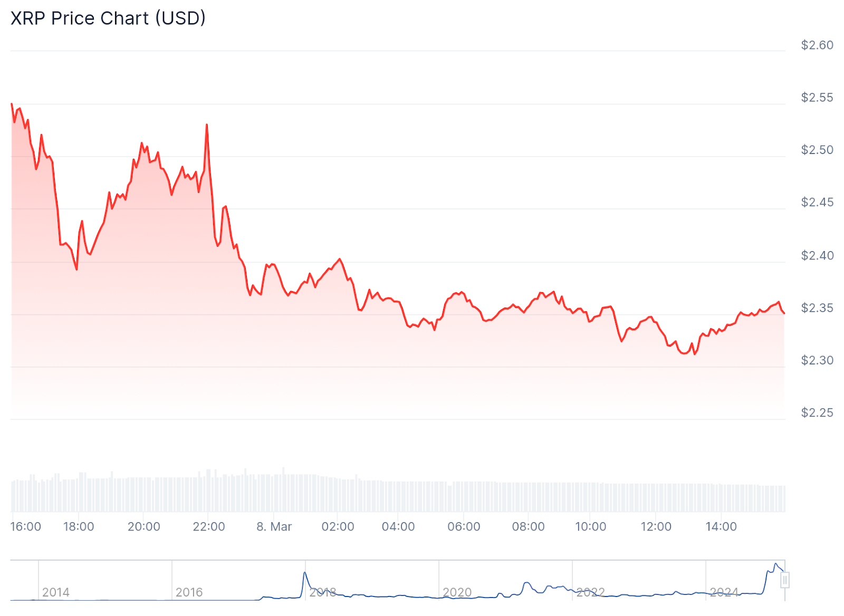Click the 06:00 time axis label

tap(464, 526)
